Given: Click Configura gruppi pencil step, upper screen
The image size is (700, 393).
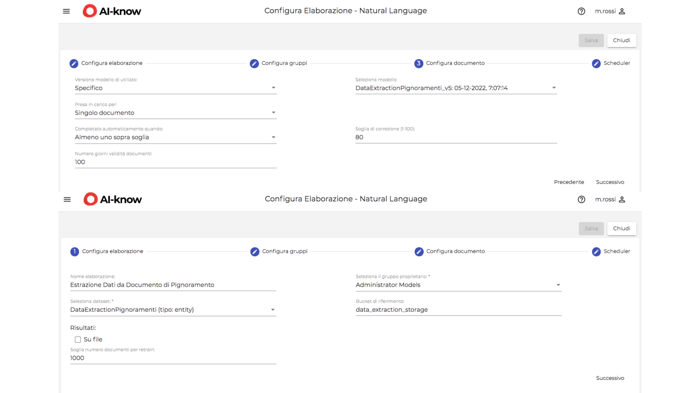Looking at the screenshot, I should pyautogui.click(x=254, y=63).
